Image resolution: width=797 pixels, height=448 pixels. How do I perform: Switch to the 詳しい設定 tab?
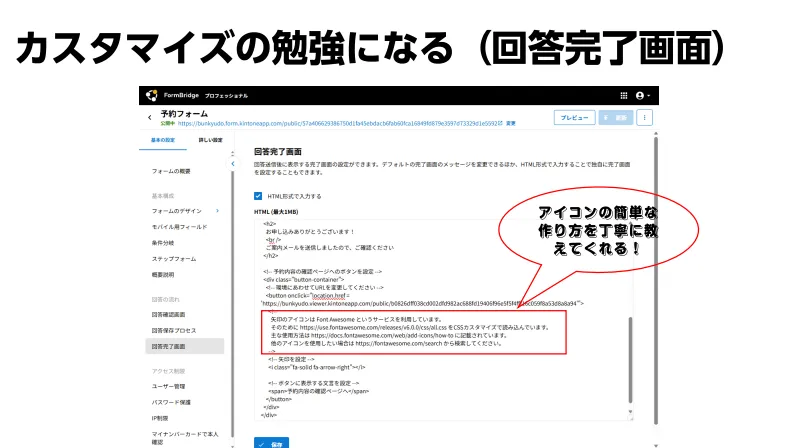coord(210,140)
